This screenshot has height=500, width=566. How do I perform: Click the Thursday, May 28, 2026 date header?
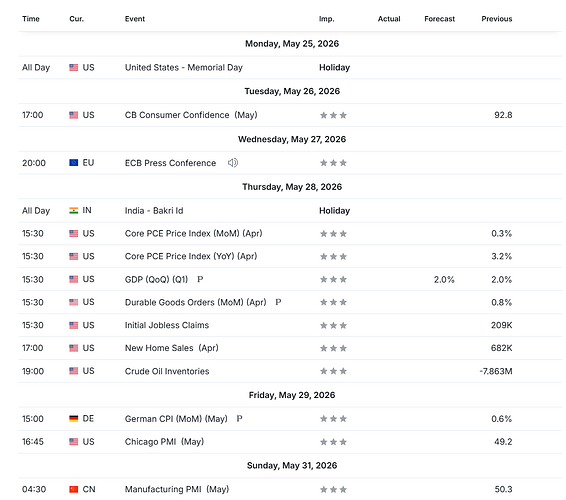(x=292, y=187)
